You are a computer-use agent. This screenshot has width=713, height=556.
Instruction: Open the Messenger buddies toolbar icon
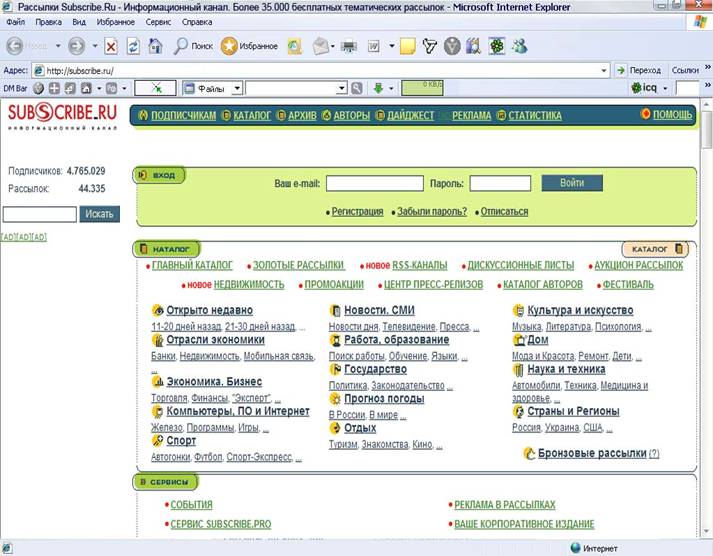(519, 46)
